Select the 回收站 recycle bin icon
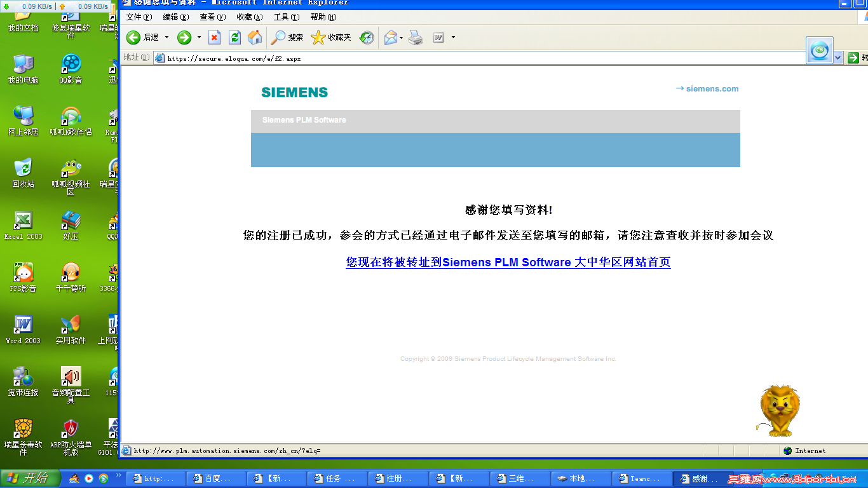The image size is (868, 488). pyautogui.click(x=24, y=173)
